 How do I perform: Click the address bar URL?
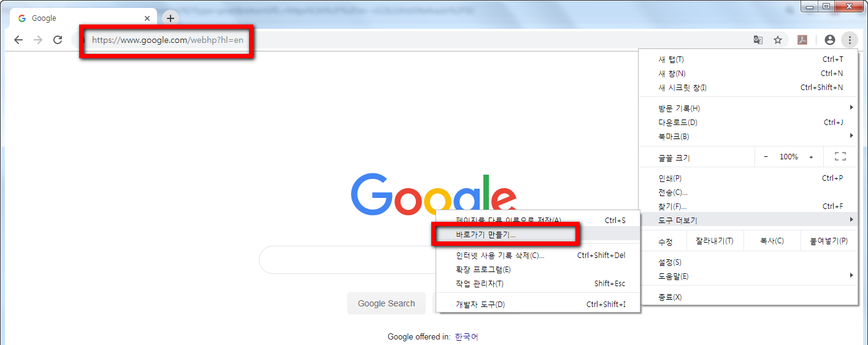point(167,40)
